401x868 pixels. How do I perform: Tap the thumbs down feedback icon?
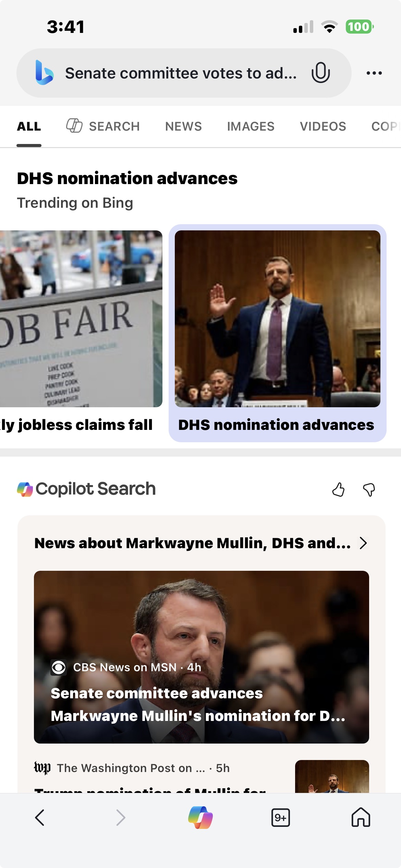[369, 490]
